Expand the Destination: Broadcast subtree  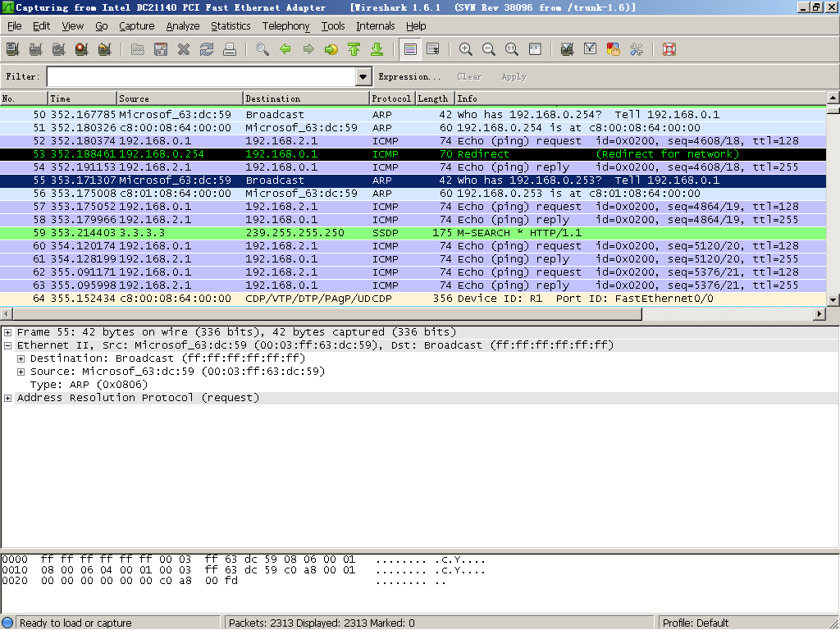coord(21,358)
